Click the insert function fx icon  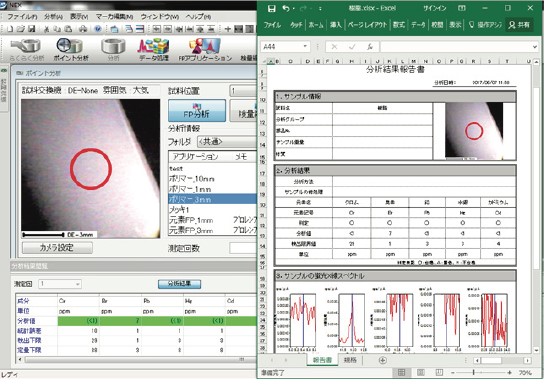370,47
